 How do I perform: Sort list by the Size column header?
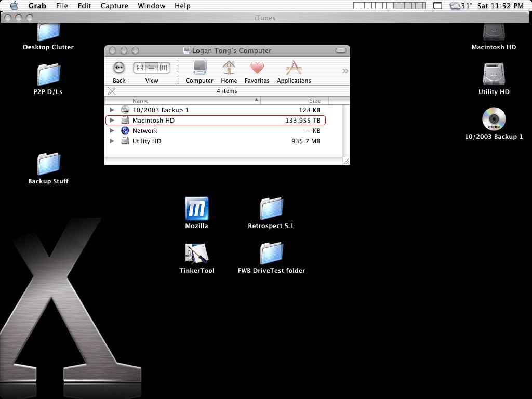[295, 101]
